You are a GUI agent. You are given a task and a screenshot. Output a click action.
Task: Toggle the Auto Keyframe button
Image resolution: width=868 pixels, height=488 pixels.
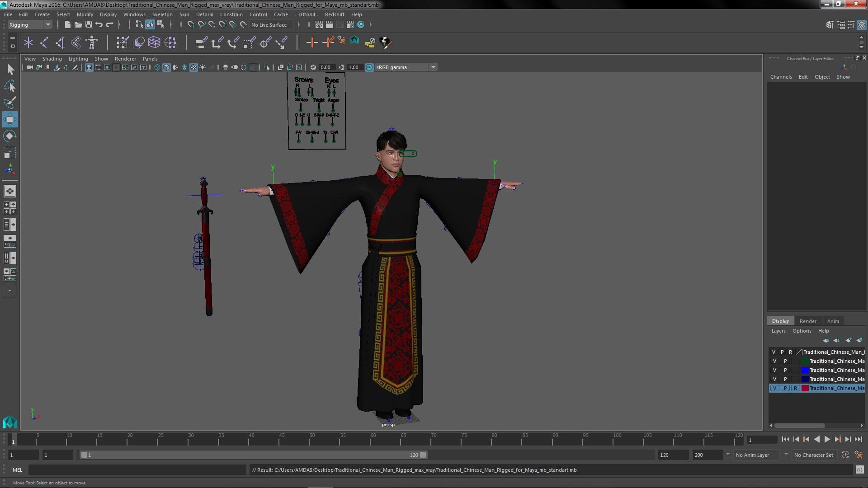(x=845, y=455)
